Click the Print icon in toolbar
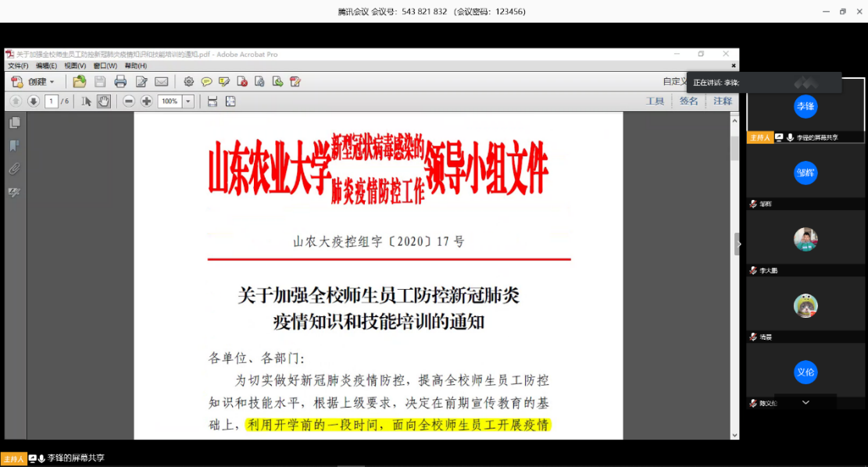Viewport: 868px width, 467px height. (x=120, y=81)
